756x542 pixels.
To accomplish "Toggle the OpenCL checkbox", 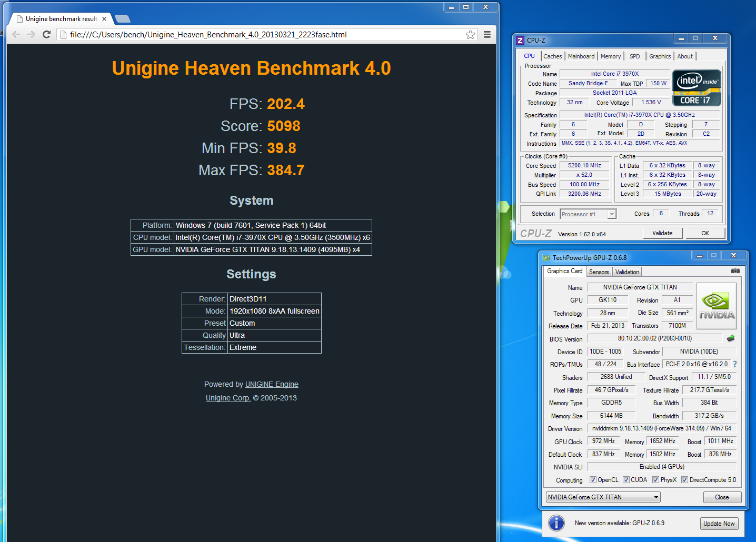I will pos(593,480).
